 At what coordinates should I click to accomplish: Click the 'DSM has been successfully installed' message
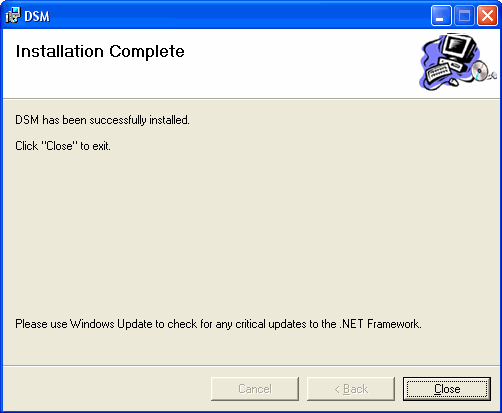[102, 120]
